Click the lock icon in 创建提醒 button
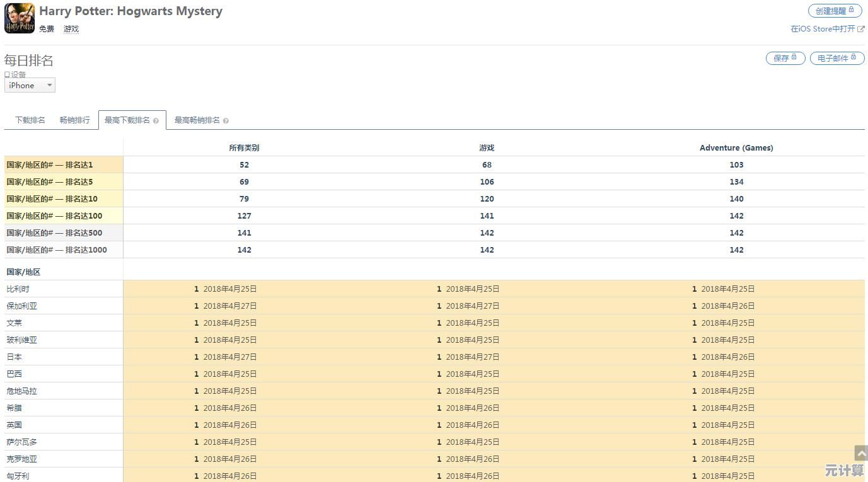The height and width of the screenshot is (482, 868). pyautogui.click(x=851, y=10)
